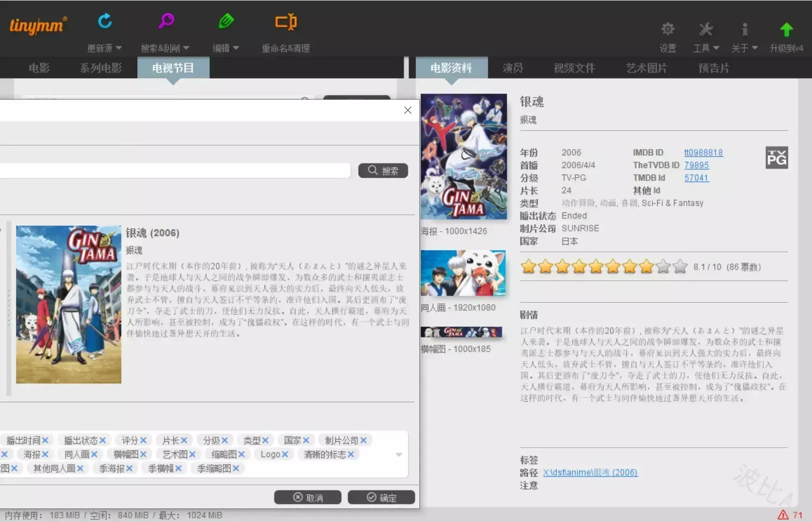This screenshot has height=522, width=812.
Task: Click the green edit pencil icon
Action: point(226,21)
